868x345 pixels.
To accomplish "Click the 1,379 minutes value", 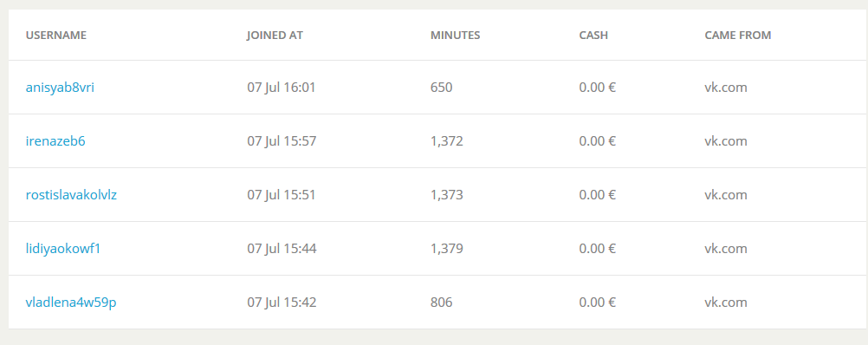I will pos(446,249).
